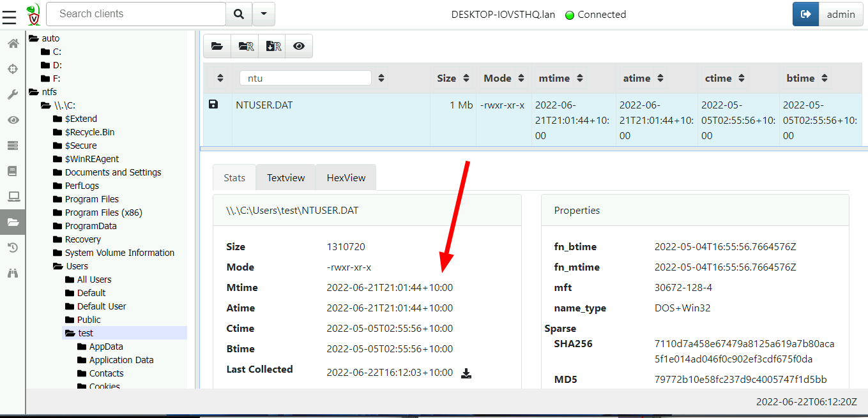Open the hamburger navigation menu
This screenshot has width=868, height=418.
tap(9, 14)
